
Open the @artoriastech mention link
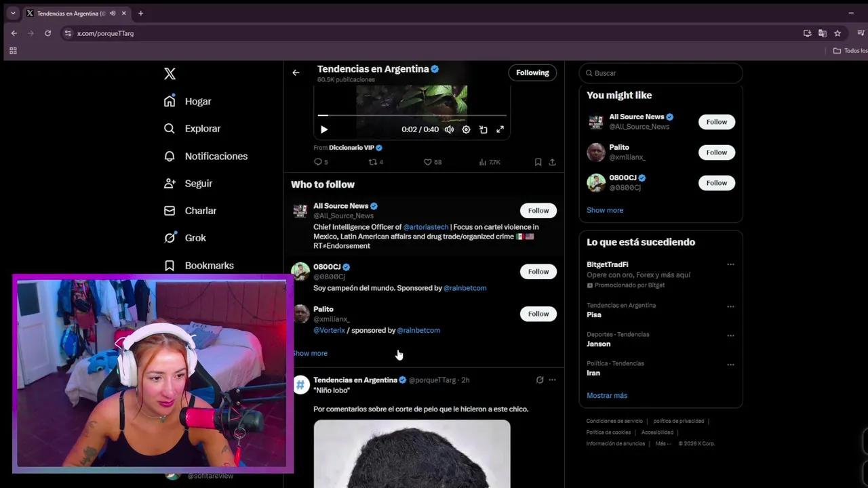click(x=426, y=227)
